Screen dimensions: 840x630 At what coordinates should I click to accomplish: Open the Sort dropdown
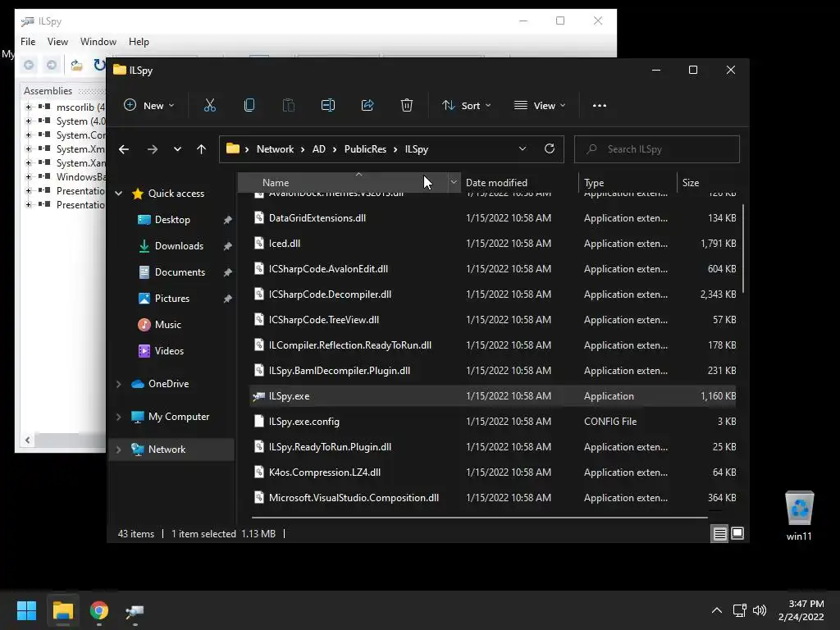click(466, 106)
